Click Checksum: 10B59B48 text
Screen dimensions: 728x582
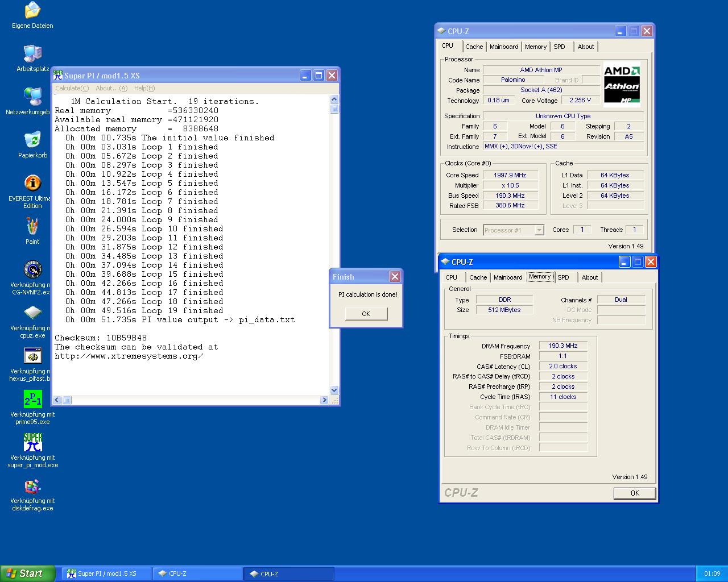101,338
